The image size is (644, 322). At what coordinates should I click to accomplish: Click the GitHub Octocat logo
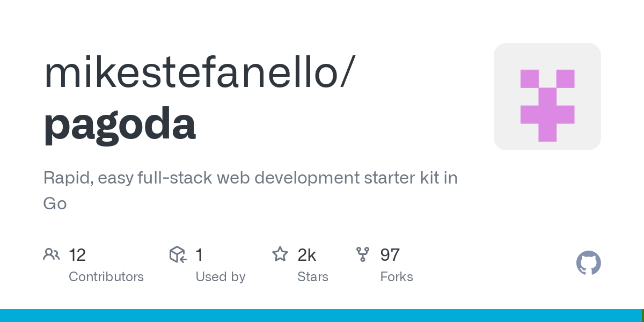point(588,263)
